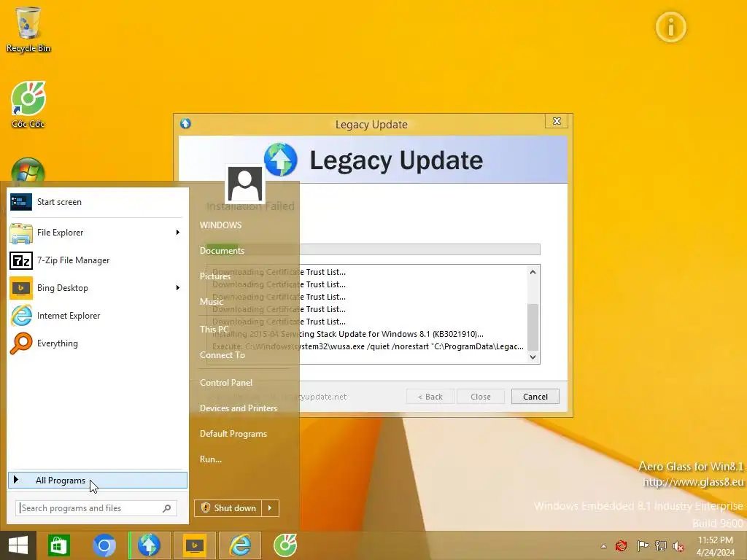Launch Internet Explorer from the start menu
747x560 pixels.
tap(98, 316)
